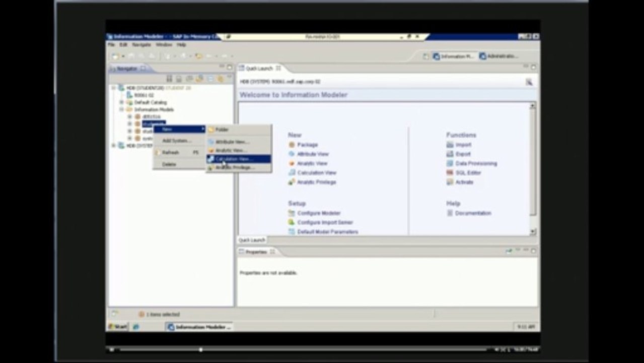The height and width of the screenshot is (363, 644).
Task: Click the Open Perspective icon in toolbar
Action: pos(426,56)
